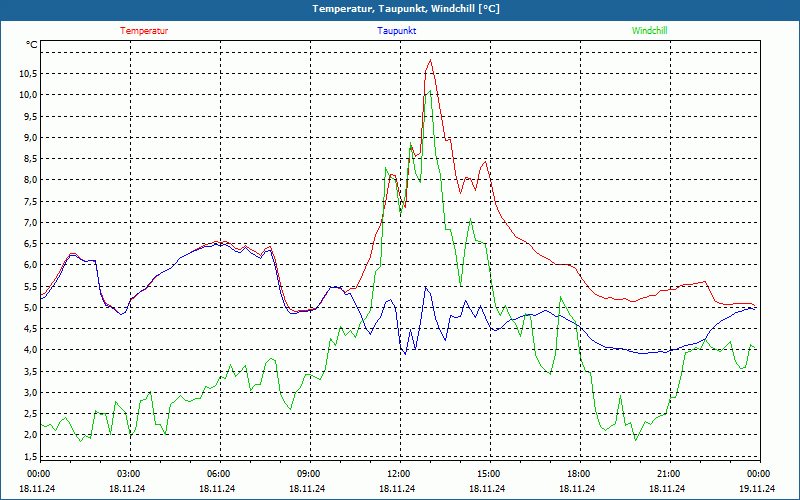Click the 5,0 y-axis tick label
The width and height of the screenshot is (800, 500).
pyautogui.click(x=29, y=308)
